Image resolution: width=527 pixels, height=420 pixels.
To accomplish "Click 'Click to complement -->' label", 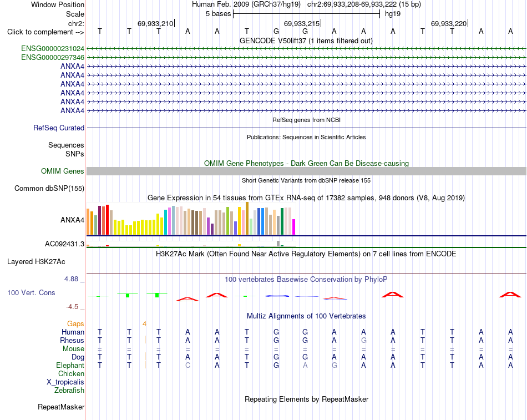I will click(x=45, y=32).
